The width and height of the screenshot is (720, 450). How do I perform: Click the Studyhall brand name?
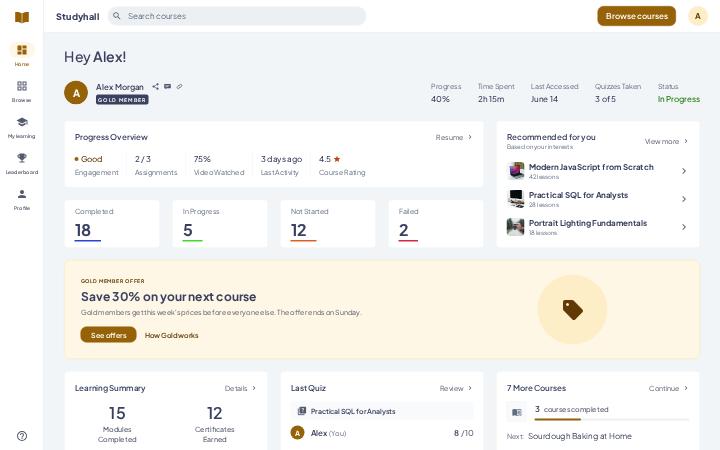(x=78, y=17)
